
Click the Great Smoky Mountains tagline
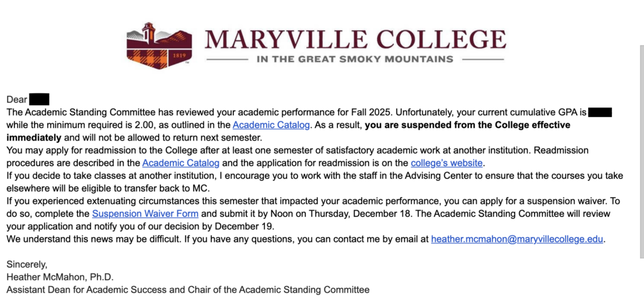tap(355, 59)
